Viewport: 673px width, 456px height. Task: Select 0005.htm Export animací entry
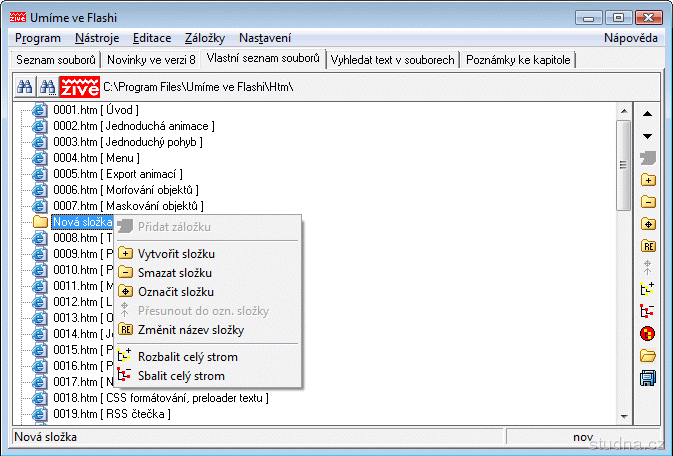(118, 174)
